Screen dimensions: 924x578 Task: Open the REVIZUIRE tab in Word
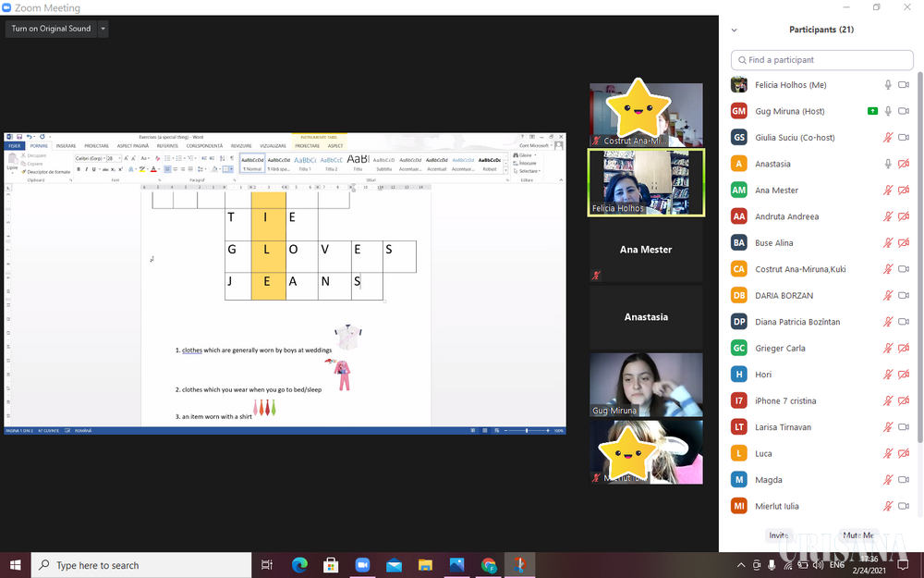[x=241, y=146]
